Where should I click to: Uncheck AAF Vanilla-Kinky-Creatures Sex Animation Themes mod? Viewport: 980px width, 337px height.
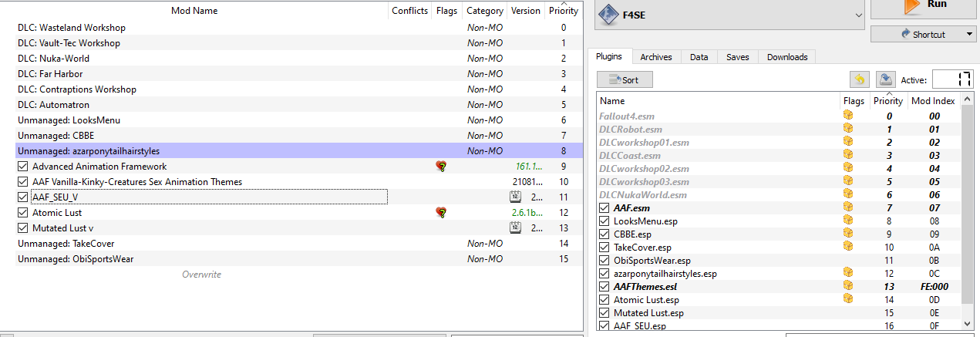22,182
